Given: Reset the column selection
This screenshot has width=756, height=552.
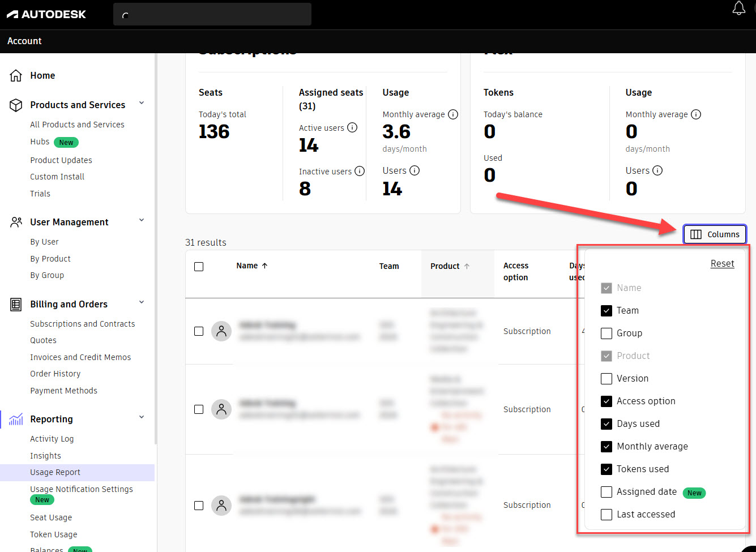Looking at the screenshot, I should click(x=722, y=263).
